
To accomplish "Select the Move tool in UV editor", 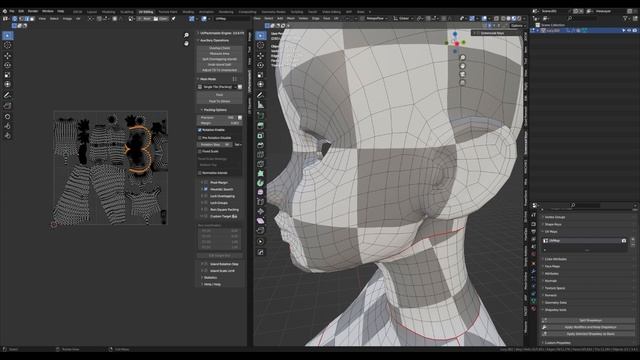I will coord(7,56).
